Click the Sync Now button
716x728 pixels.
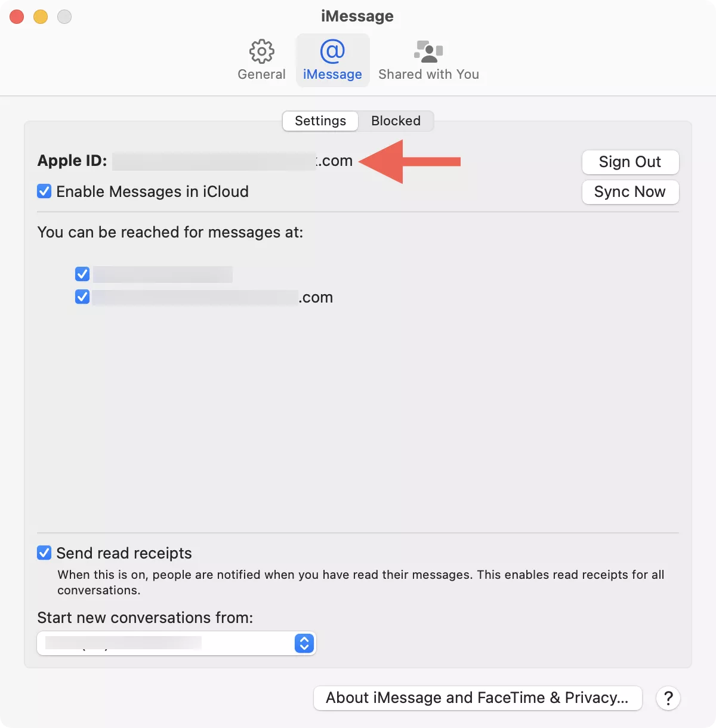(629, 192)
